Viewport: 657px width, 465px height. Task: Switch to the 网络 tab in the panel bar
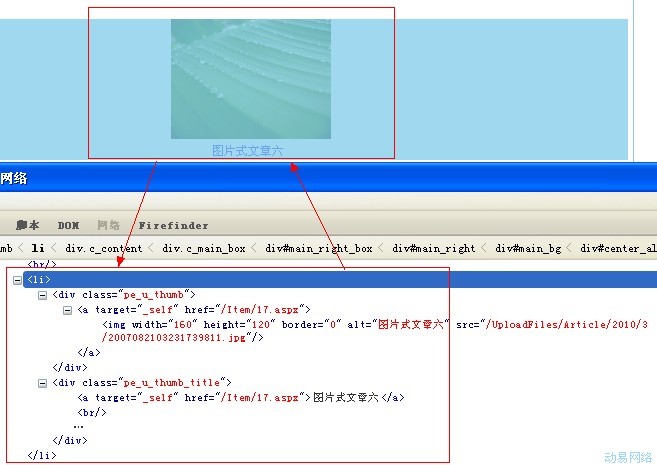(x=108, y=226)
